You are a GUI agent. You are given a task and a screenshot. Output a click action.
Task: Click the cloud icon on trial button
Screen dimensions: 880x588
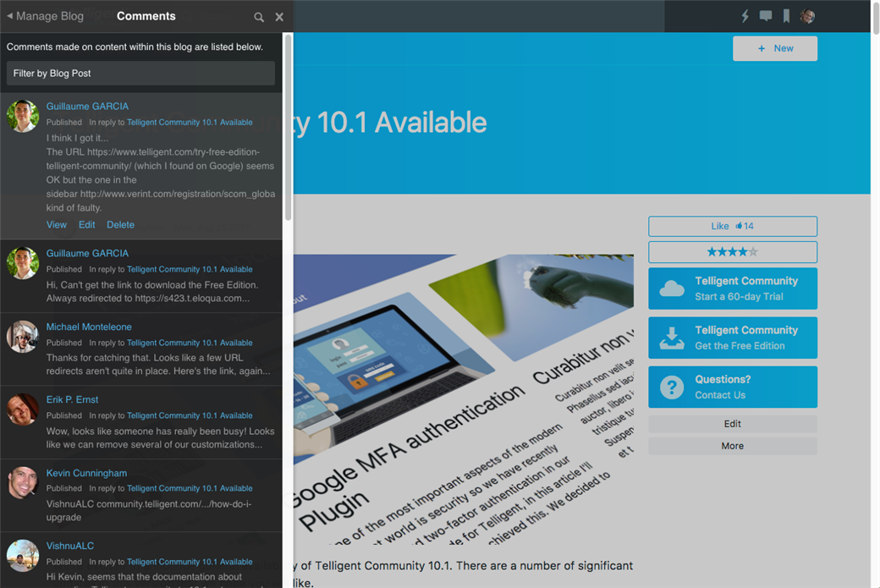[x=672, y=289]
